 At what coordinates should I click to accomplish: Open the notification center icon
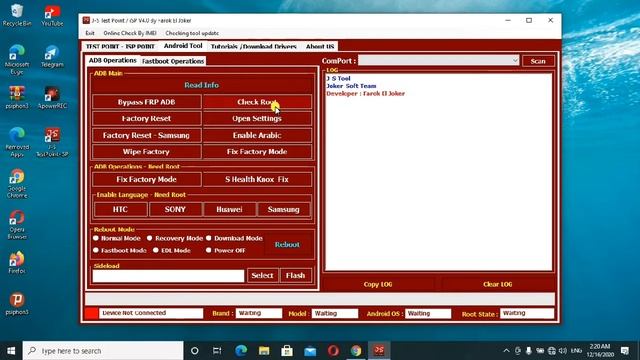pyautogui.click(x=624, y=351)
